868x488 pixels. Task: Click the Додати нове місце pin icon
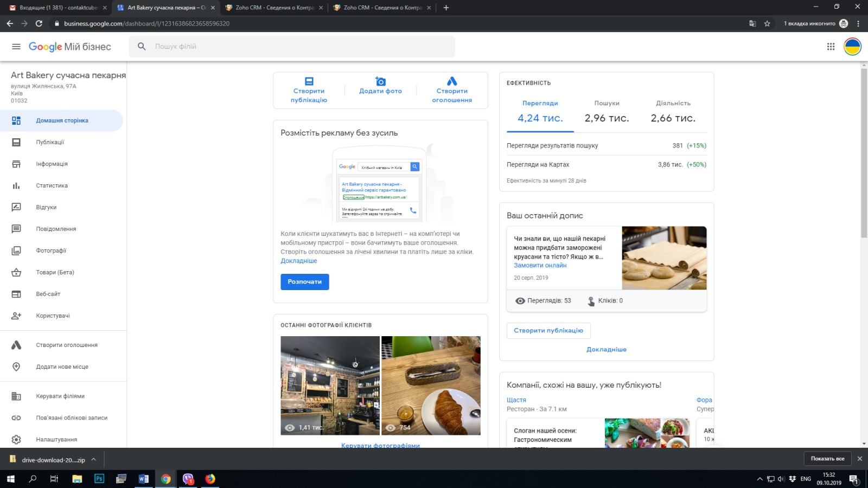(16, 367)
